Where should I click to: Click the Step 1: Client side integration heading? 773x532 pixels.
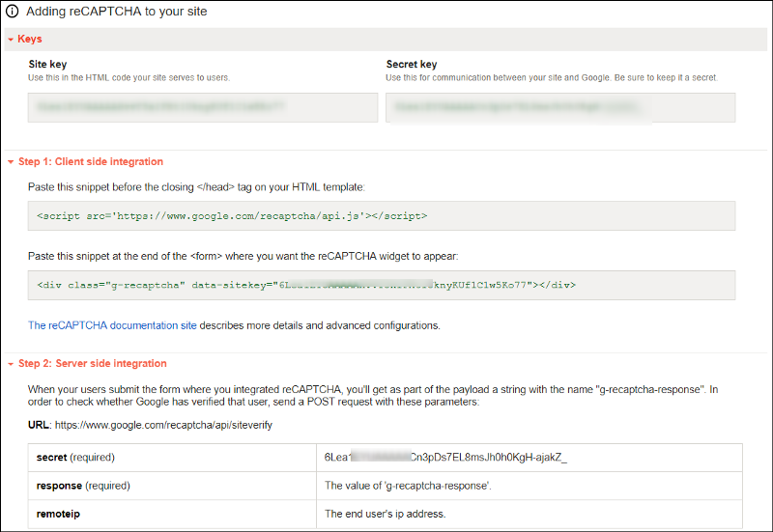91,162
